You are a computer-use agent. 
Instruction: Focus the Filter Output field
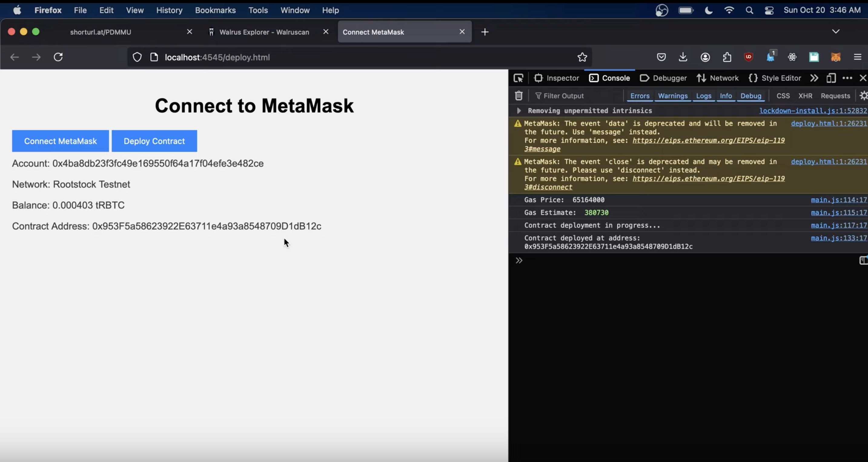pos(579,96)
